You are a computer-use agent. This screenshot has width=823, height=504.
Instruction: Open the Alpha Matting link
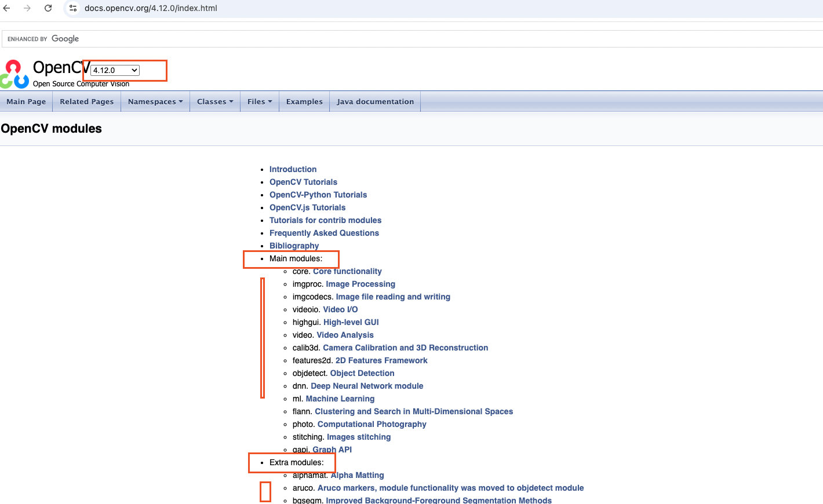pyautogui.click(x=357, y=475)
